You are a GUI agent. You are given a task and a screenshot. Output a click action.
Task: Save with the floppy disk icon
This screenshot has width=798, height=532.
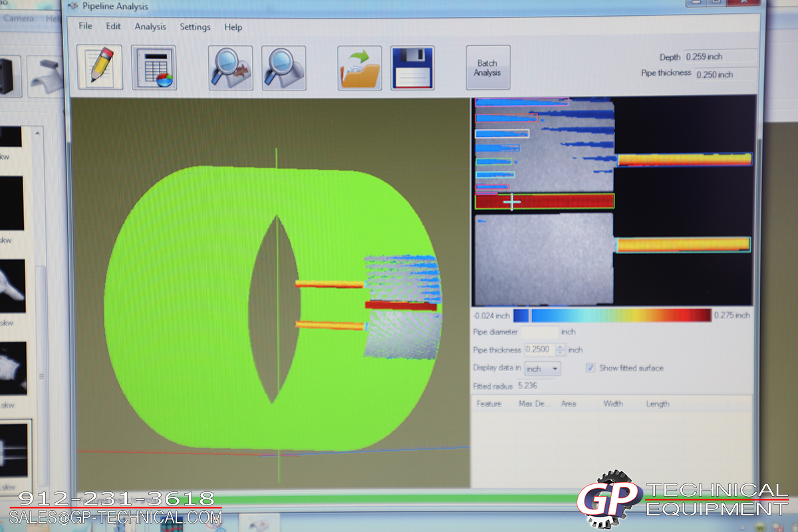412,68
